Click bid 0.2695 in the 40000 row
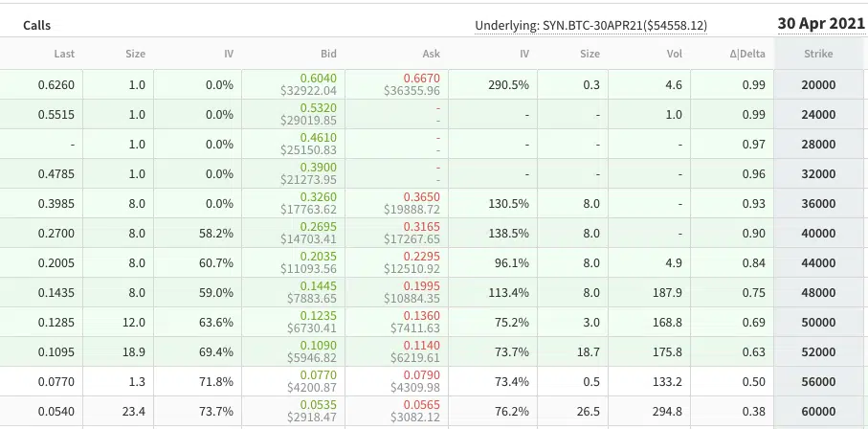868x429 pixels. pos(319,227)
